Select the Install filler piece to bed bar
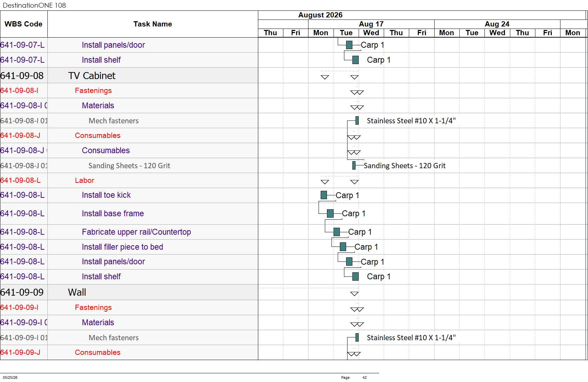Image resolution: width=588 pixels, height=382 pixels. coord(343,247)
